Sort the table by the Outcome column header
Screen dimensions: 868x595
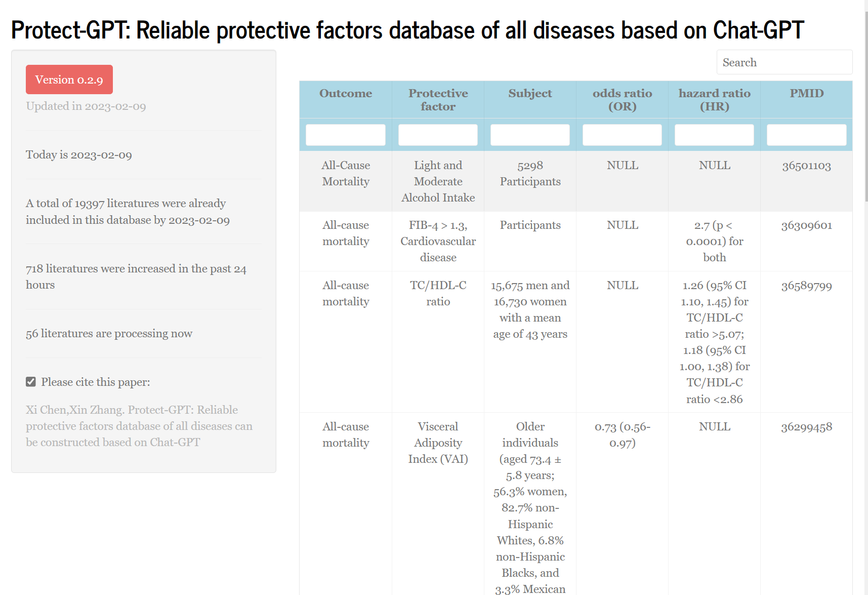coord(346,93)
